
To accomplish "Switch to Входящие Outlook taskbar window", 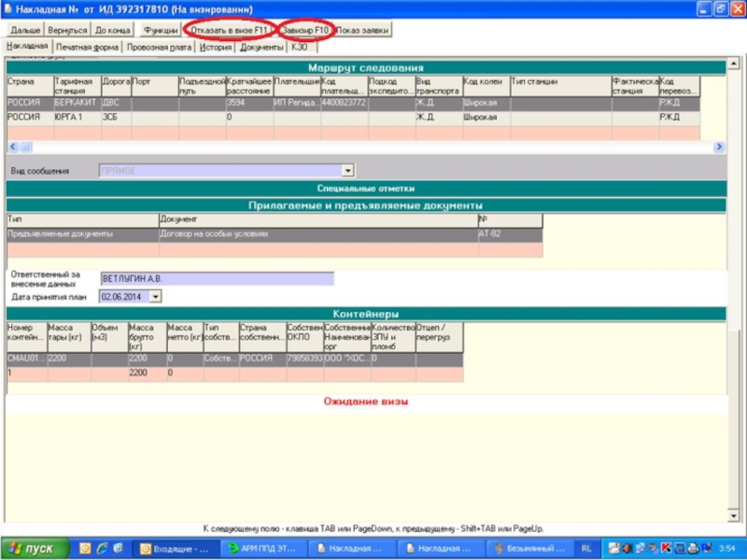I will pyautogui.click(x=176, y=549).
